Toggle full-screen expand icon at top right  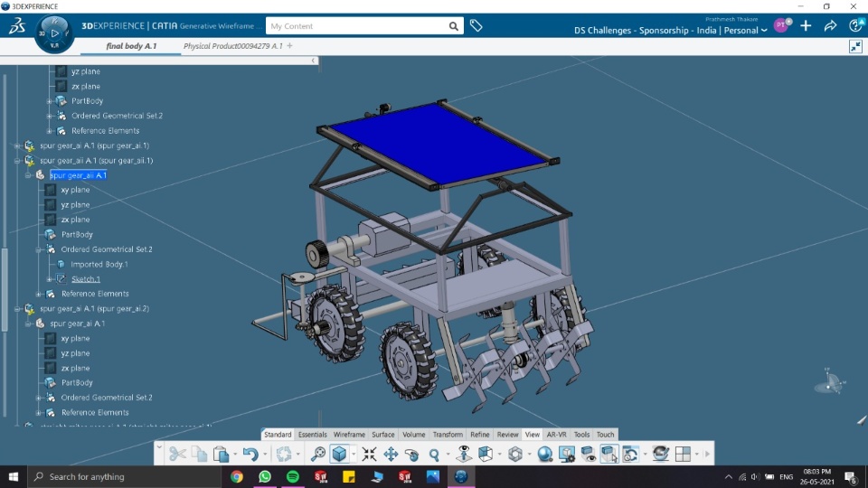856,46
